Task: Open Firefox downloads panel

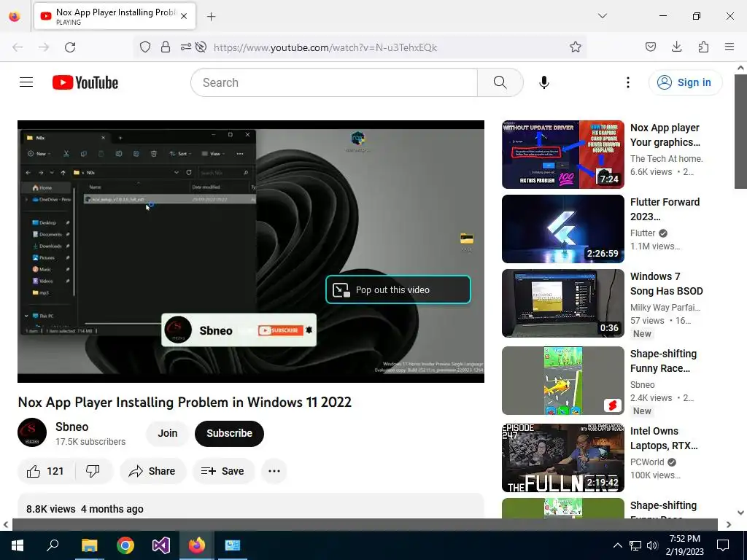Action: point(676,47)
